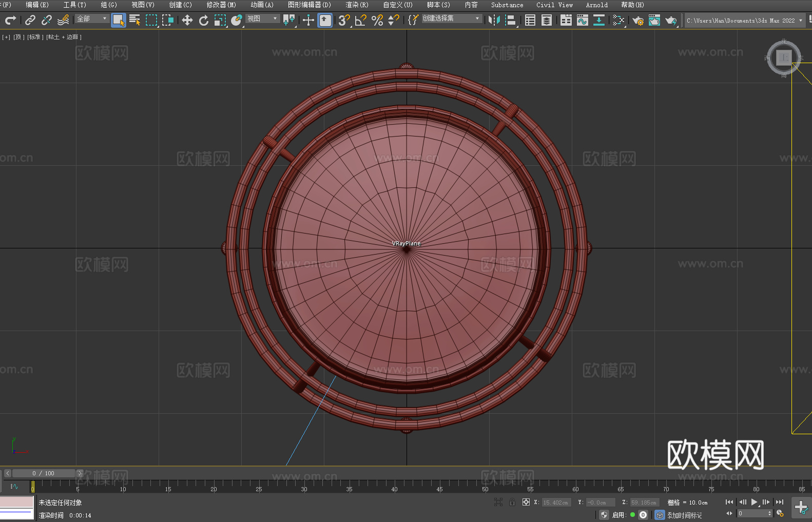Toggle Isolate Selection icon
Viewport: 812px width, 522px height.
tap(498, 502)
